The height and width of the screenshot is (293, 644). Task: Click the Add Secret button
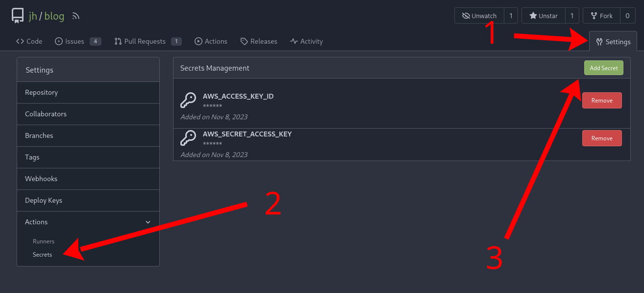[x=603, y=68]
